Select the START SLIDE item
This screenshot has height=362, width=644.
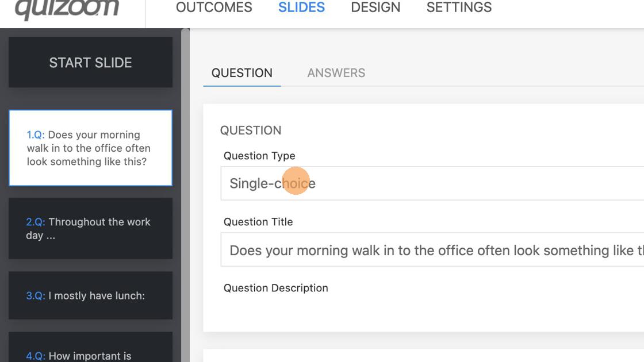tap(90, 63)
